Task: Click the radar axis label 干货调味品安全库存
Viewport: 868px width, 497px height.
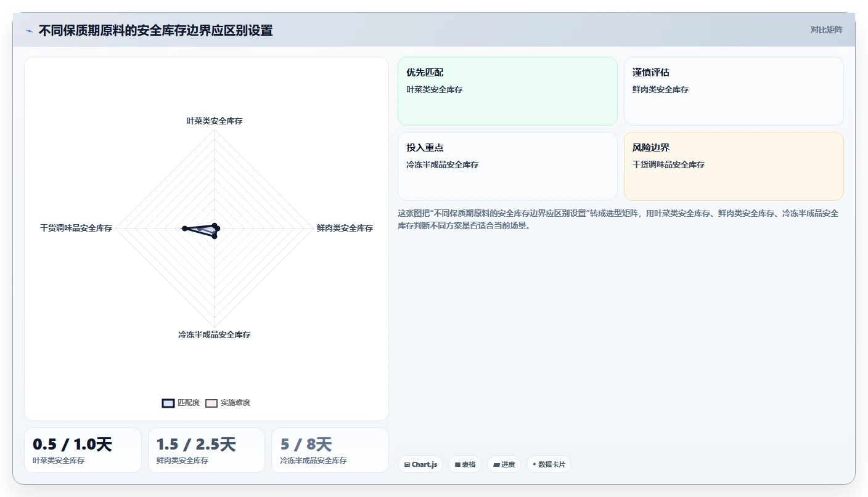Action: (x=76, y=228)
